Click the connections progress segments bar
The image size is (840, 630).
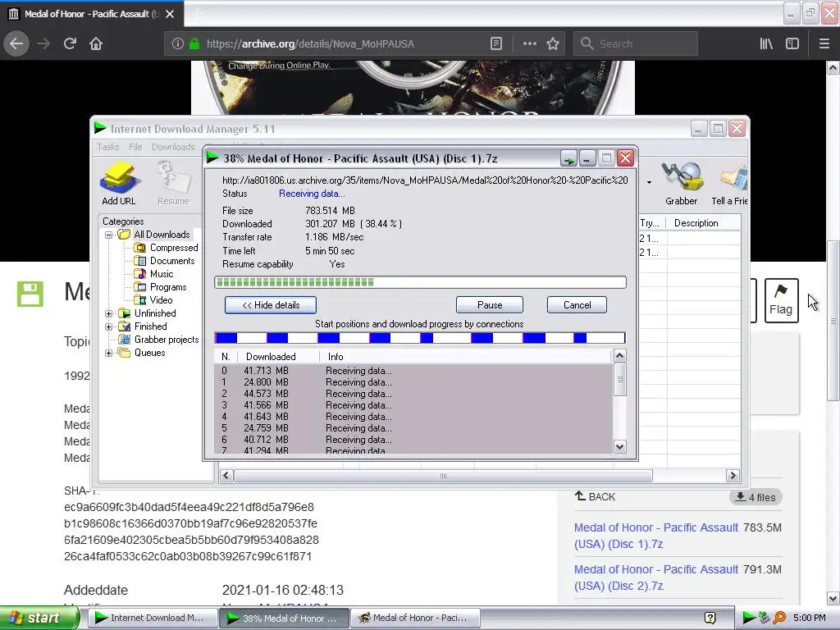[419, 337]
